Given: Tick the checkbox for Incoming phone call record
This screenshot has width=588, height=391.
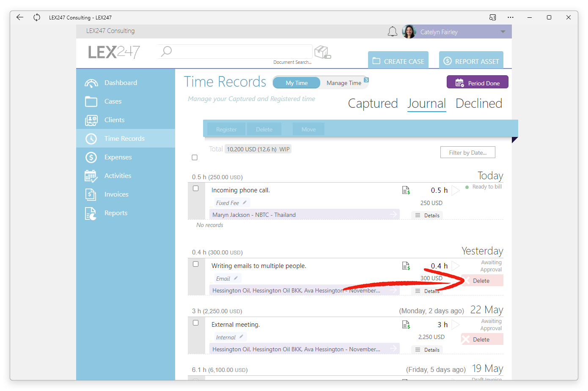Looking at the screenshot, I should tap(195, 189).
